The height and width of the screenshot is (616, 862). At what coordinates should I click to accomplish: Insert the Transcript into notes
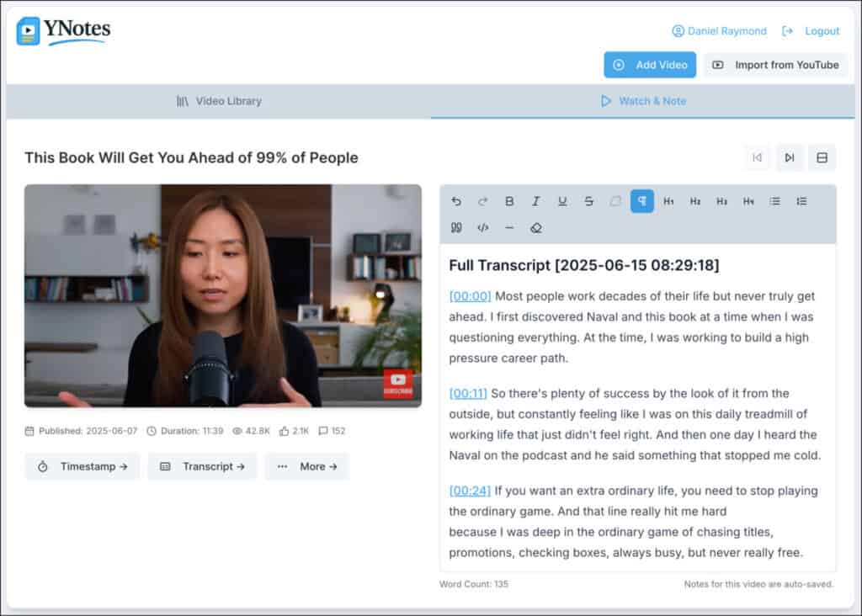[202, 466]
